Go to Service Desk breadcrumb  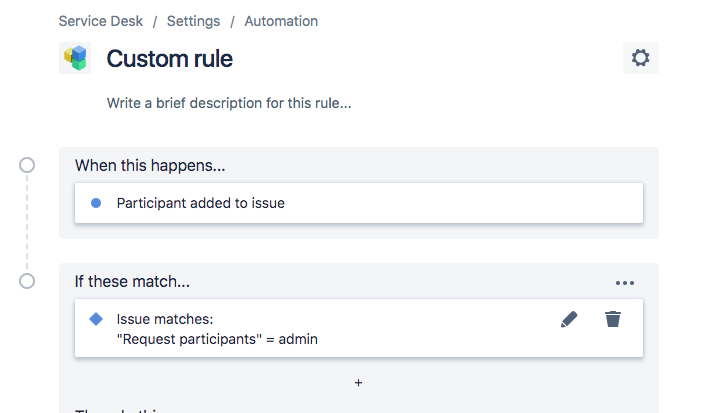pos(98,21)
